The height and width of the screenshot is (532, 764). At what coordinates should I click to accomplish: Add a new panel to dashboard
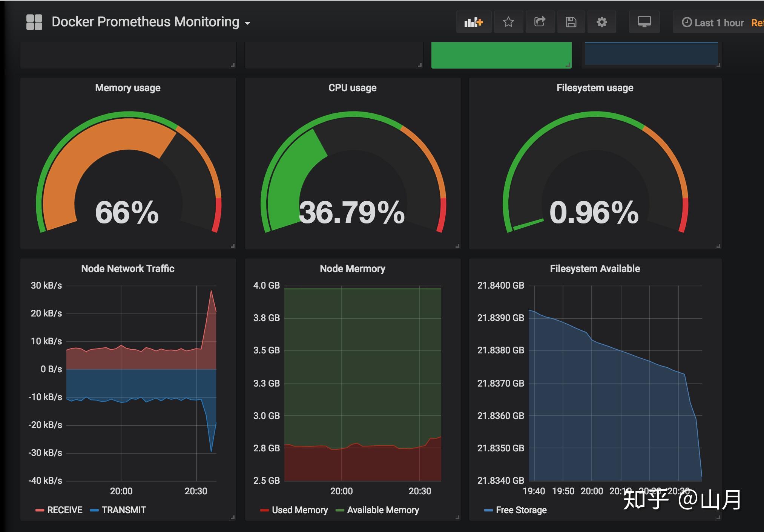(474, 22)
